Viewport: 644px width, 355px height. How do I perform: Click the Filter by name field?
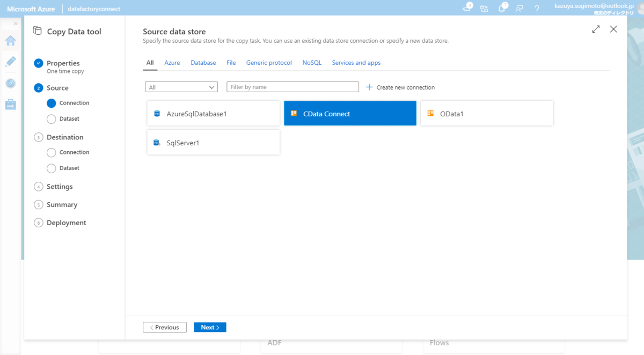click(x=292, y=87)
